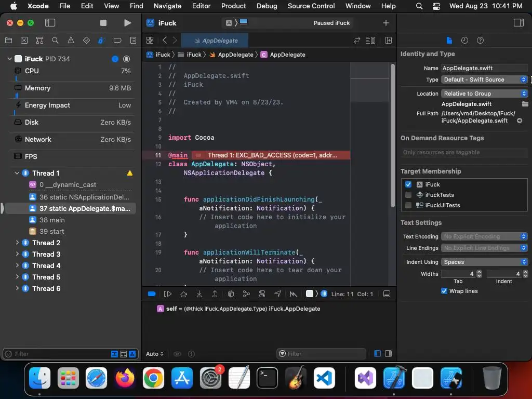The width and height of the screenshot is (532, 399).
Task: Step into in the debug bar
Action: pyautogui.click(x=199, y=294)
